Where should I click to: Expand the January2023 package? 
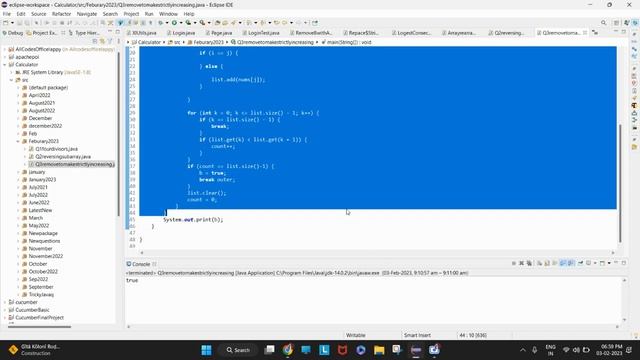coord(18,180)
